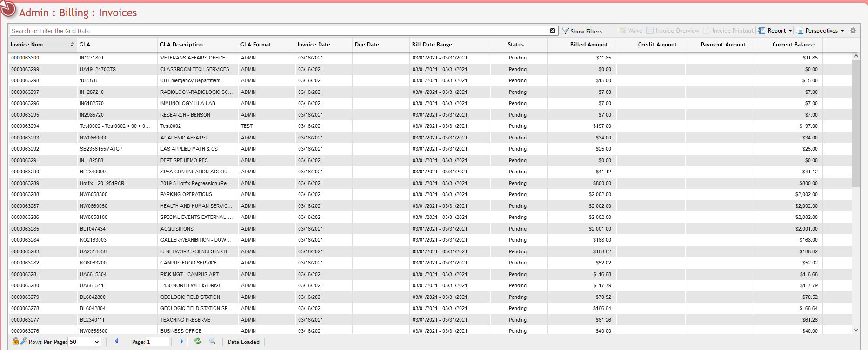
Task: Click into the Search or Filter field
Action: tap(279, 31)
